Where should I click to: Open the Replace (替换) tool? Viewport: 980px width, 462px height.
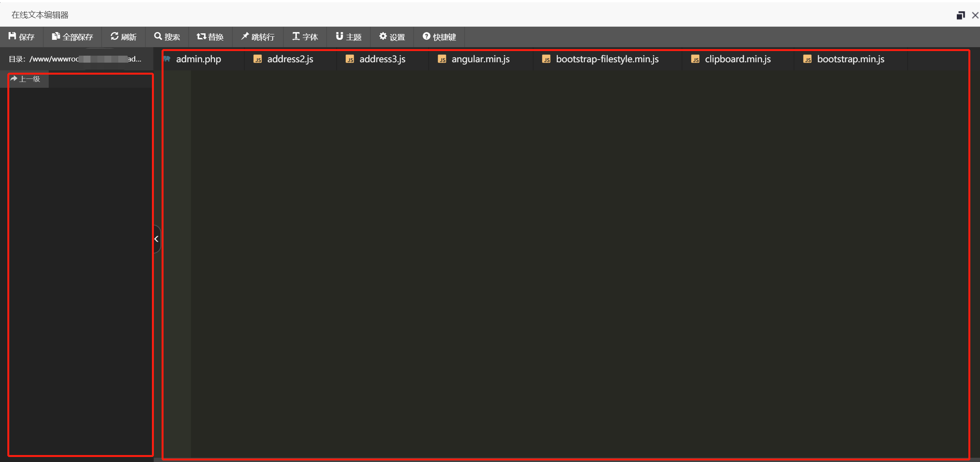point(210,37)
